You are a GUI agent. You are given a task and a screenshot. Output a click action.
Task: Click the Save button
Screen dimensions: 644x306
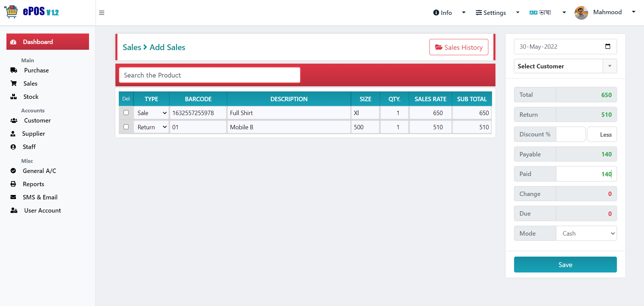[x=565, y=264]
